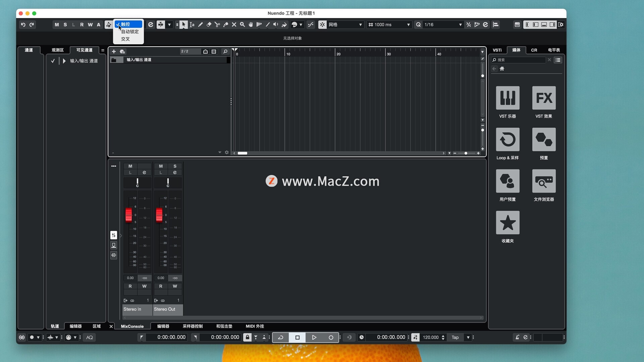Choose 交叉 from automation menu
Image resolution: width=644 pixels, height=362 pixels.
tap(125, 39)
